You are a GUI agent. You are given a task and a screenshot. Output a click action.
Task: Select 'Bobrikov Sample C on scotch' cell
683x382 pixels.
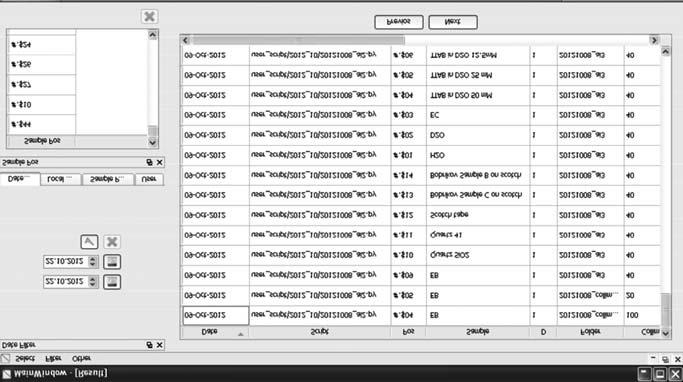pyautogui.click(x=477, y=196)
